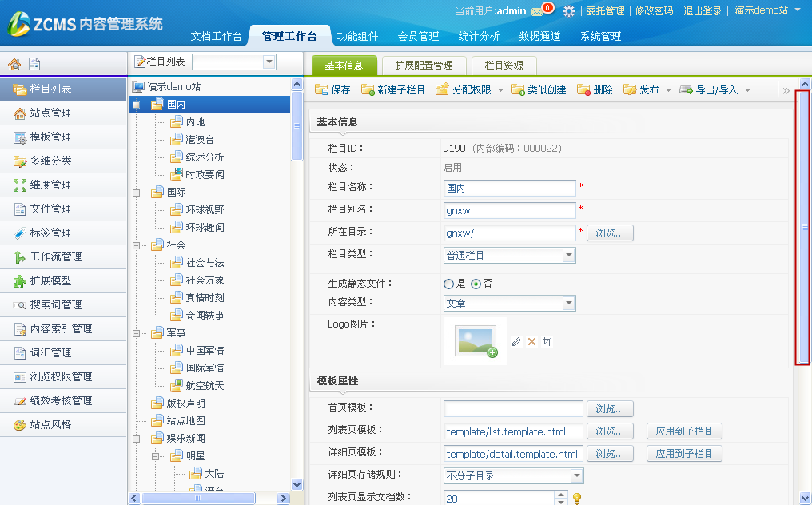812x505 pixels.
Task: Select 否 radio for 生成静态文件
Action: tap(476, 284)
